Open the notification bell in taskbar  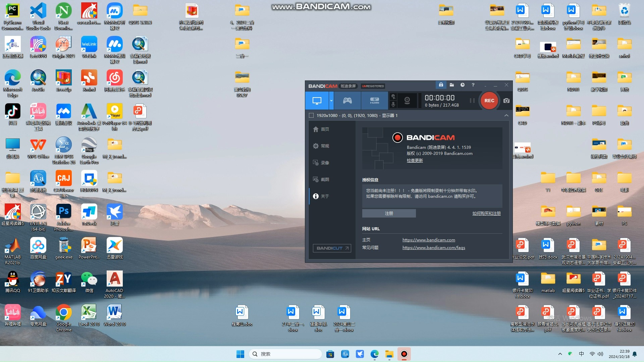(x=635, y=354)
